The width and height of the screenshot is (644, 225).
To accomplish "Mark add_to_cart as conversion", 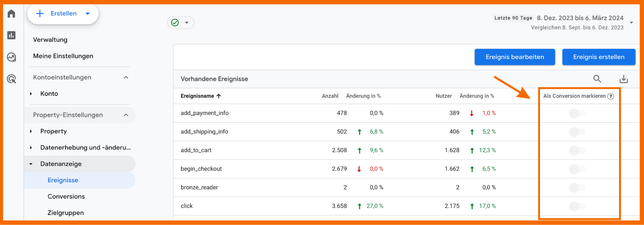I will pyautogui.click(x=577, y=150).
